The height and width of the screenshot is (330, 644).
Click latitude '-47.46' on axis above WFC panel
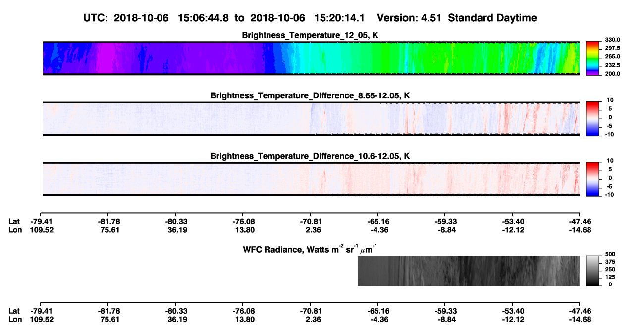(579, 221)
